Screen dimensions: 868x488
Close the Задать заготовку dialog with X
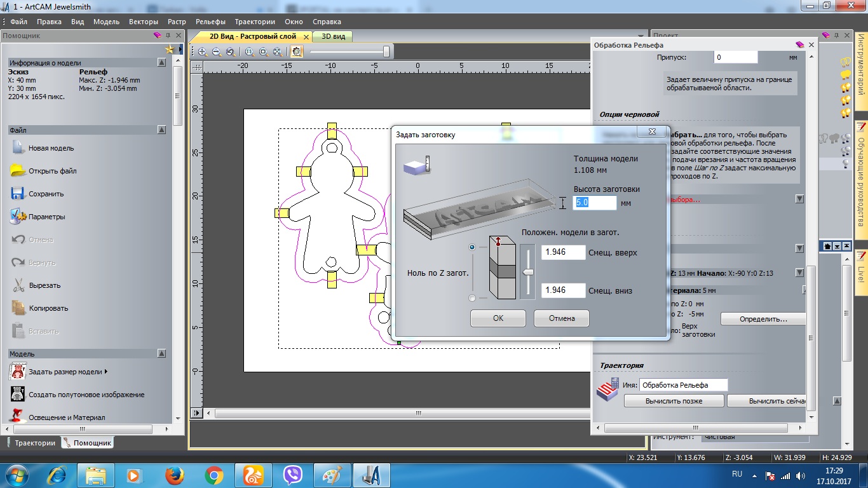(x=652, y=132)
